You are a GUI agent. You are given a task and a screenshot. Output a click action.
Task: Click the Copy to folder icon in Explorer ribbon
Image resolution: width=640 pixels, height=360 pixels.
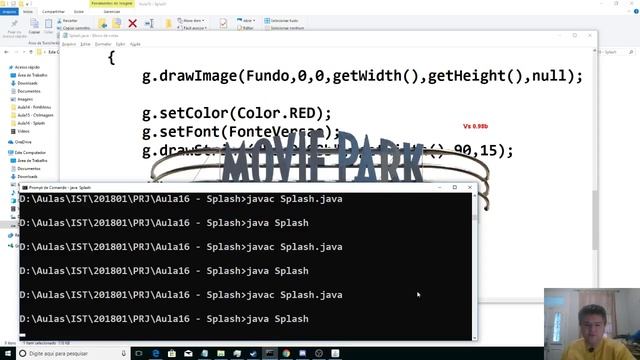coord(117,24)
